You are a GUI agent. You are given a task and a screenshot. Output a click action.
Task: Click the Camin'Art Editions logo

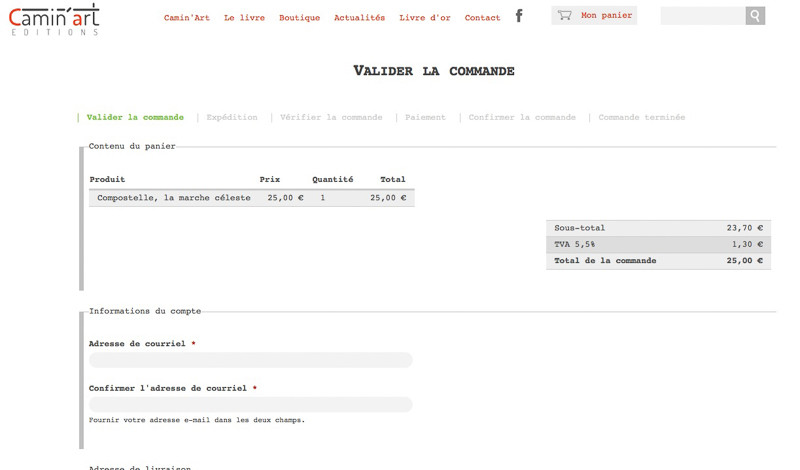point(54,19)
